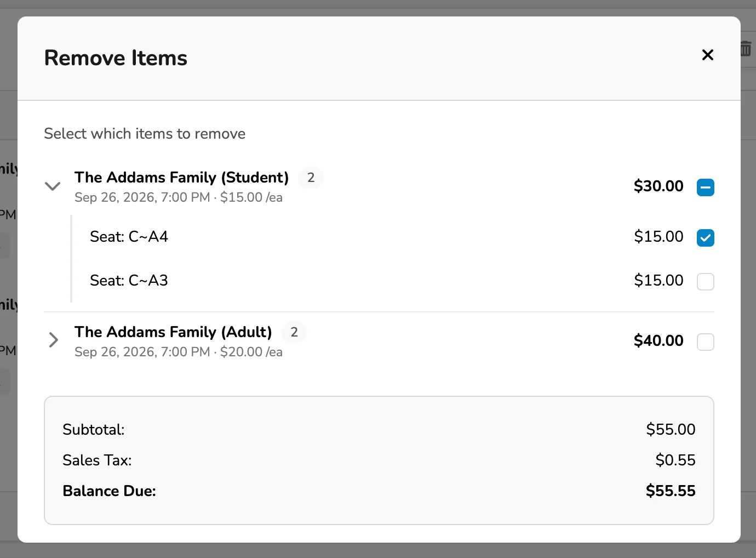Click the Adult quantity badge showing 2

coord(294,332)
